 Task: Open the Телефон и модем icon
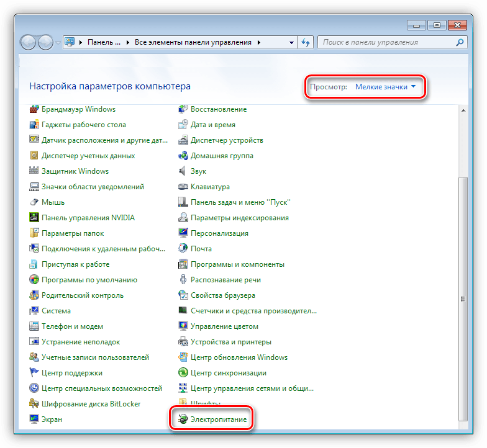pyautogui.click(x=34, y=326)
